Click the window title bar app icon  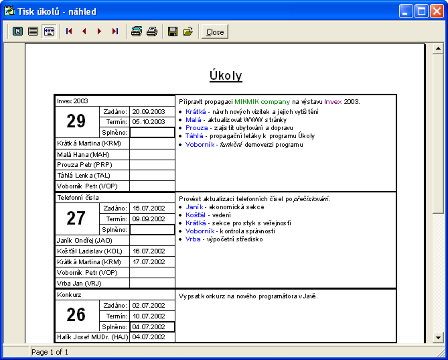pyautogui.click(x=9, y=11)
